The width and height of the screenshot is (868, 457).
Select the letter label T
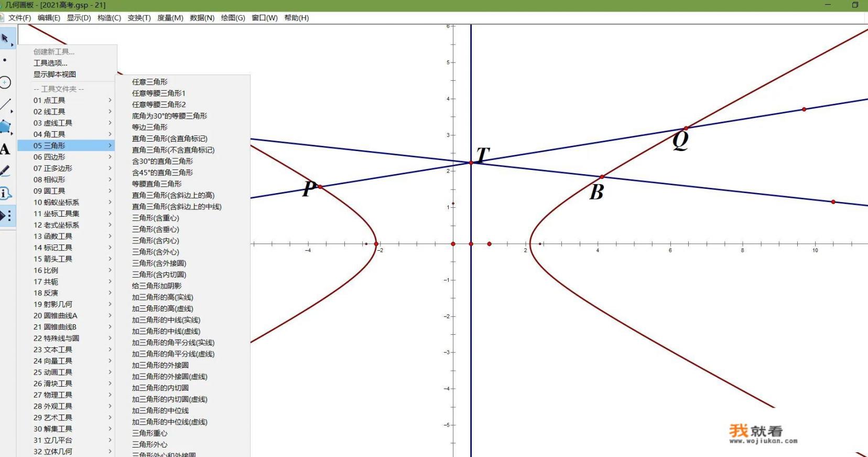(483, 154)
